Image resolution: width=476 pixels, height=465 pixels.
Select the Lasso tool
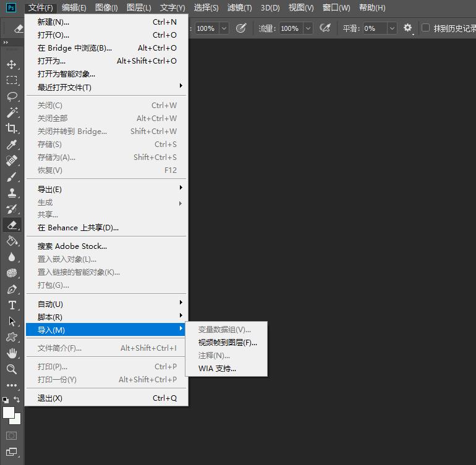tap(11, 96)
